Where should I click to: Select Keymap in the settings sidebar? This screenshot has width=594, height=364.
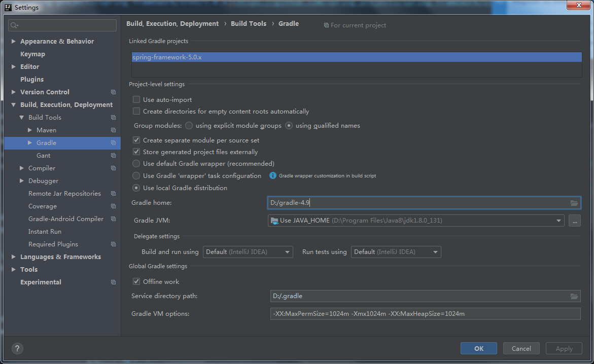click(32, 54)
